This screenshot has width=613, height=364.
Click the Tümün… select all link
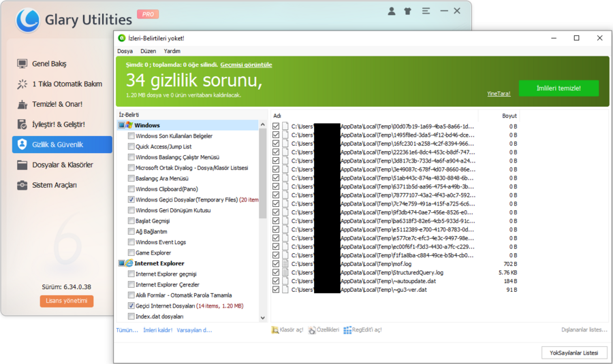(x=127, y=331)
